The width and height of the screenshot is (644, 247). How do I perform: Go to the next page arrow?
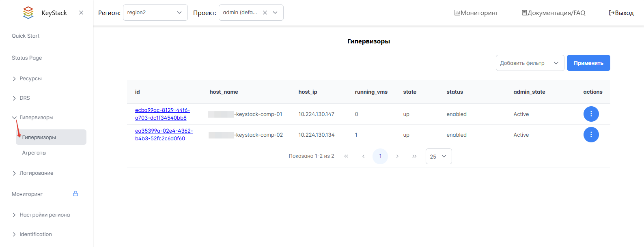[397, 156]
